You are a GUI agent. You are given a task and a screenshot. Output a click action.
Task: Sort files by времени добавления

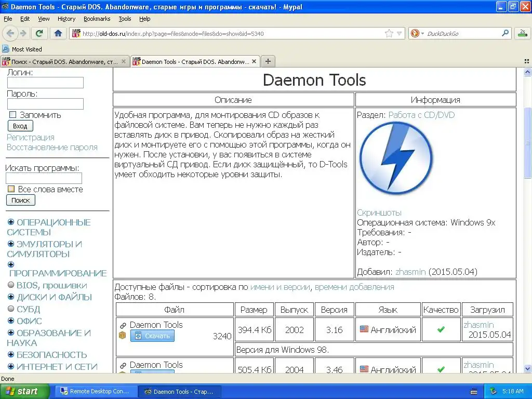[354, 287]
